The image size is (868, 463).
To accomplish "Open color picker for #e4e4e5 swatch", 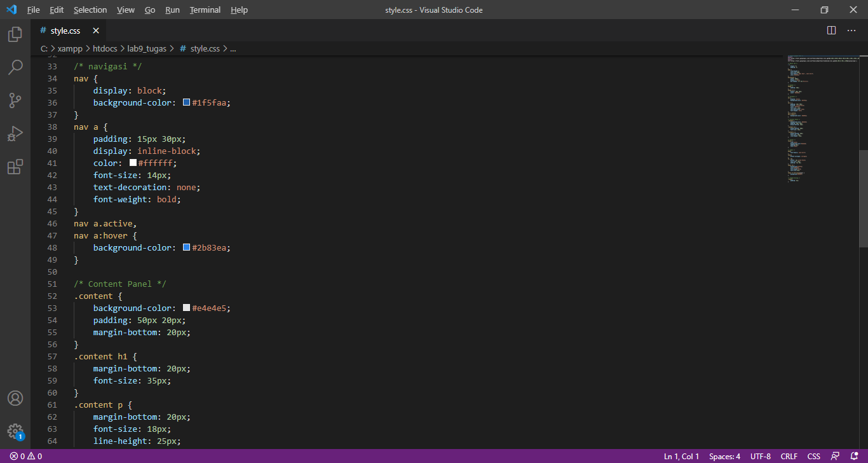I will tap(186, 308).
